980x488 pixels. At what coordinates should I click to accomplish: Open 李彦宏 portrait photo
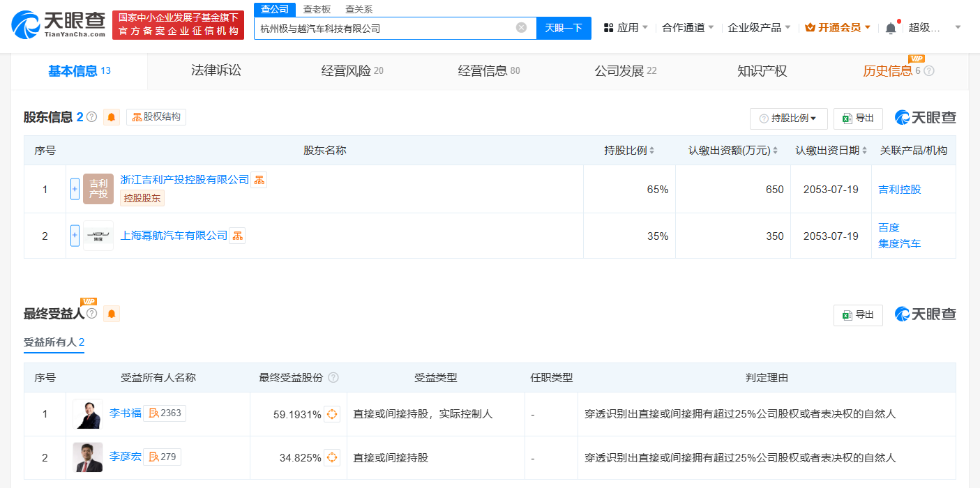[x=88, y=458]
